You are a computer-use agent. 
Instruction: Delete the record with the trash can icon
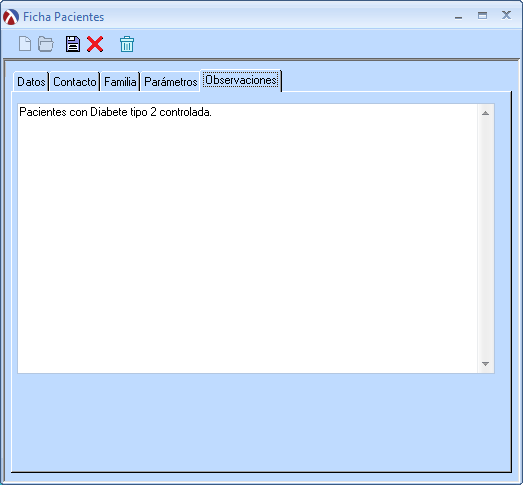[x=127, y=44]
